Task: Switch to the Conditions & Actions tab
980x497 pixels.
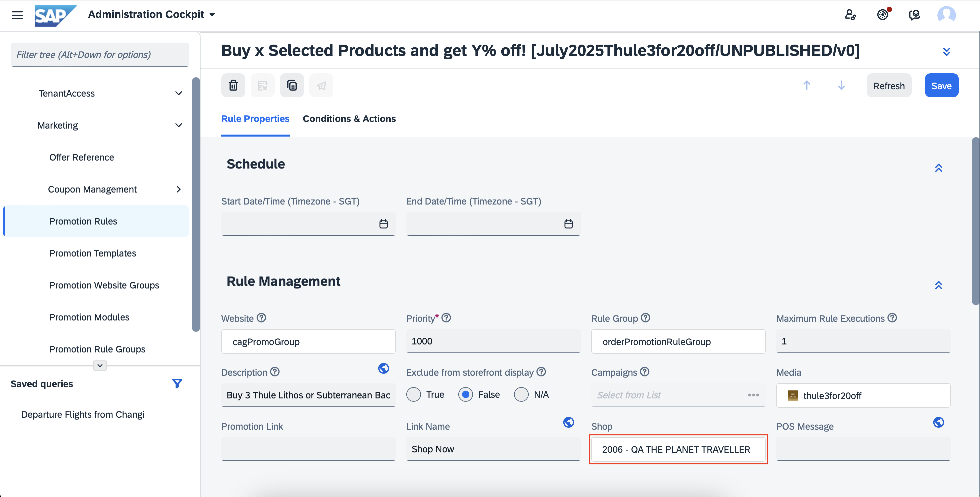Action: tap(349, 119)
